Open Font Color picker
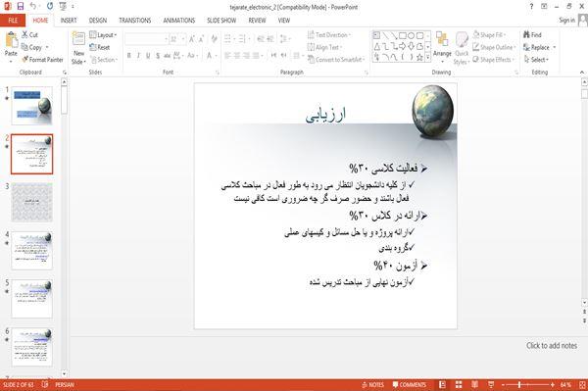The height and width of the screenshot is (391, 588). 211,56
